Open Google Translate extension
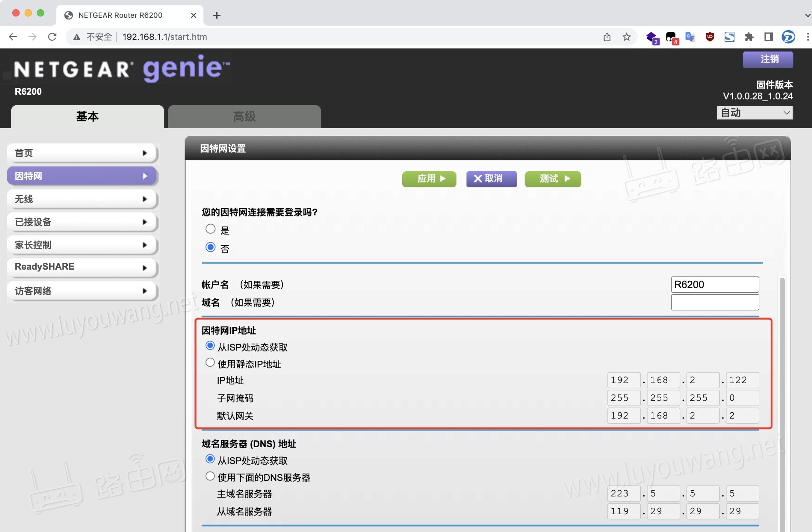The height and width of the screenshot is (532, 812). pyautogui.click(x=690, y=37)
